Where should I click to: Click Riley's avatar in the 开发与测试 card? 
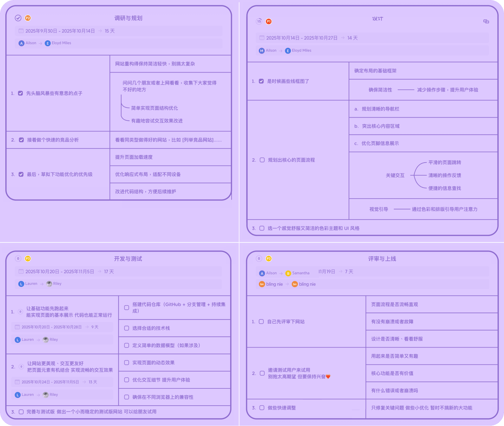point(49,284)
